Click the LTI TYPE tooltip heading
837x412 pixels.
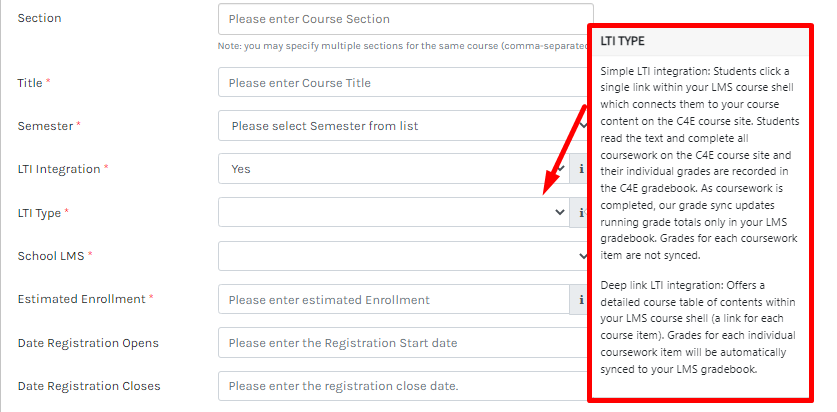tap(622, 42)
